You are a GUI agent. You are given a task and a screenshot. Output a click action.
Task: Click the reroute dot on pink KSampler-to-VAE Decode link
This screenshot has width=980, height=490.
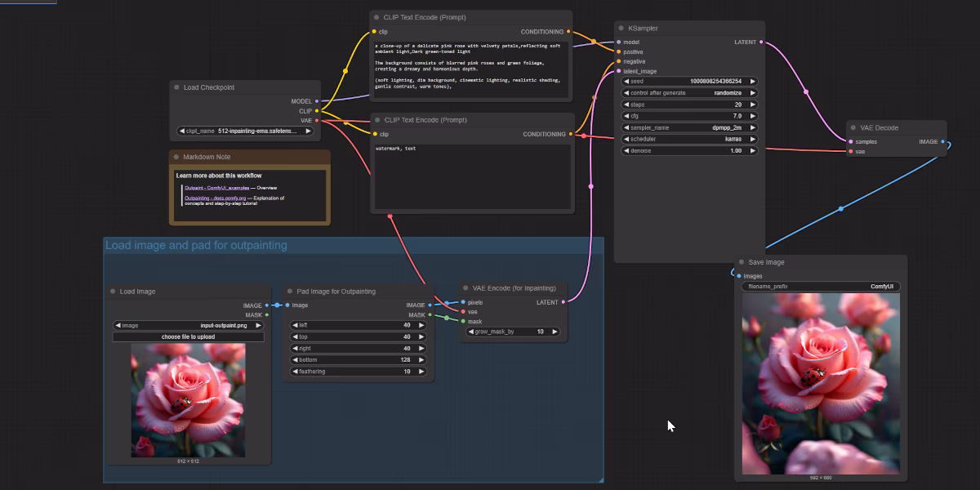click(x=807, y=92)
